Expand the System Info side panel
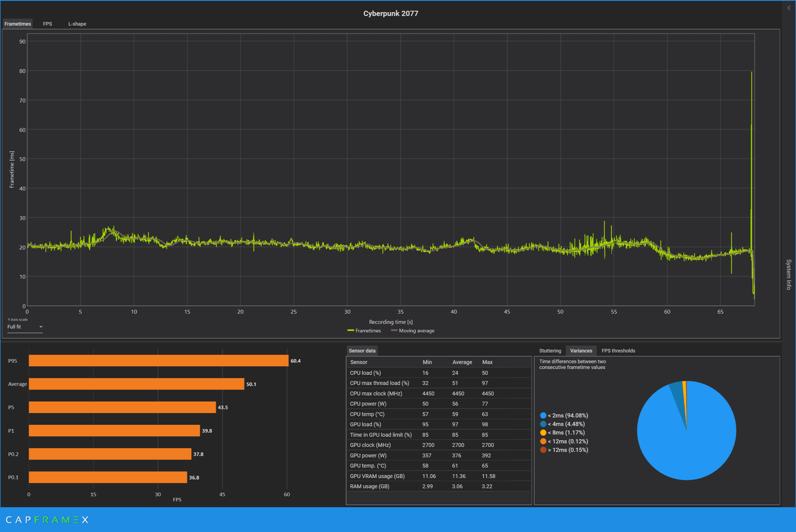Screen dimensions: 796x532 (x=789, y=274)
